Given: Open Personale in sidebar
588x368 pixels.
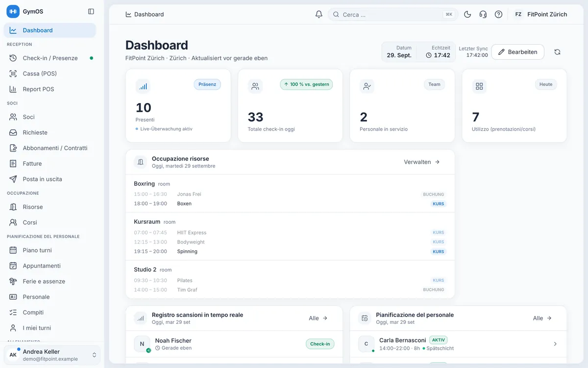Looking at the screenshot, I should tap(50, 297).
